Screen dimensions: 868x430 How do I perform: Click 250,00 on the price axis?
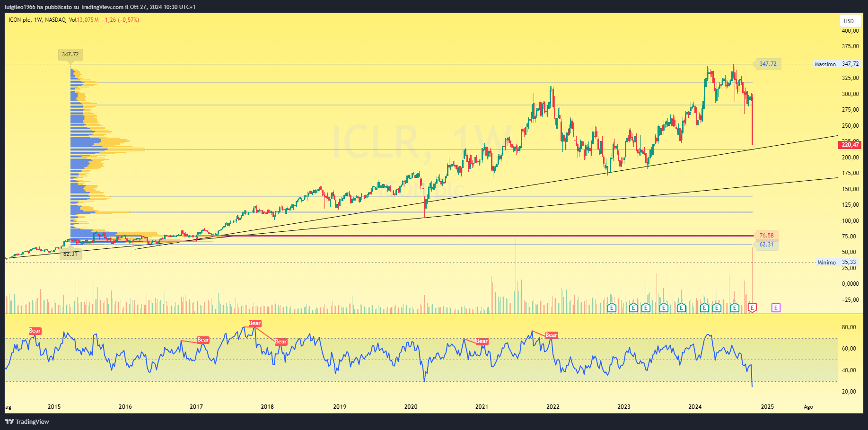click(x=850, y=126)
